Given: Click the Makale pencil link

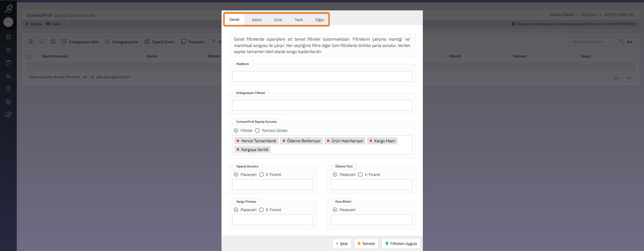Looking at the screenshot, I should tap(34, 24).
